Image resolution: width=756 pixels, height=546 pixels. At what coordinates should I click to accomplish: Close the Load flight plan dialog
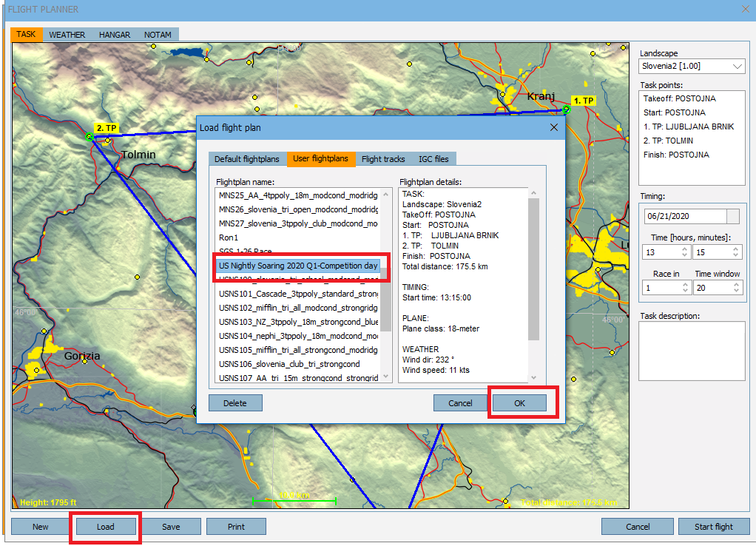click(x=554, y=127)
